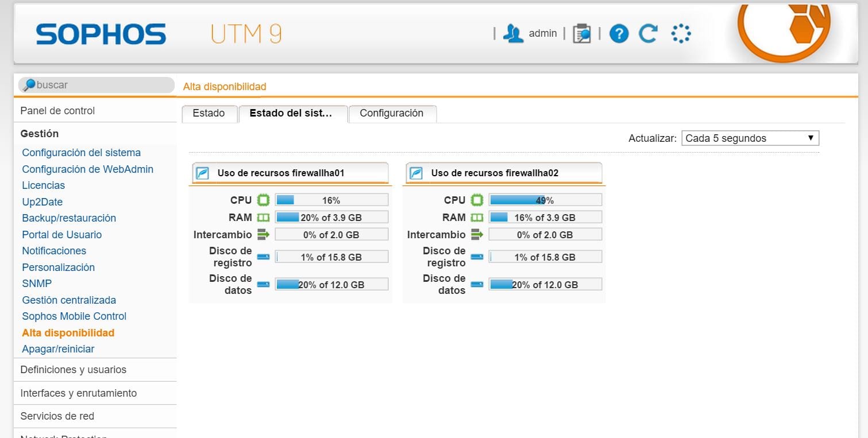The height and width of the screenshot is (438, 868).
Task: Open the Up2Date page link
Action: [x=42, y=202]
